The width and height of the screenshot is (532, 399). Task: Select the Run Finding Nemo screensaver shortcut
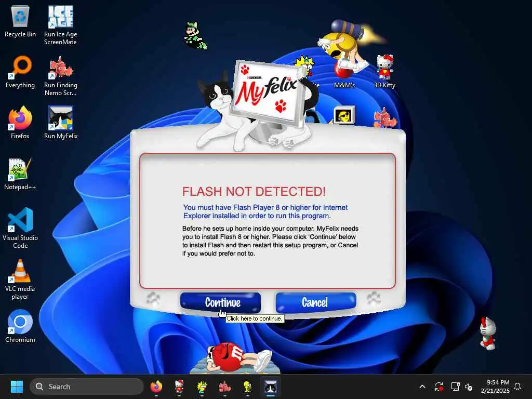(61, 76)
